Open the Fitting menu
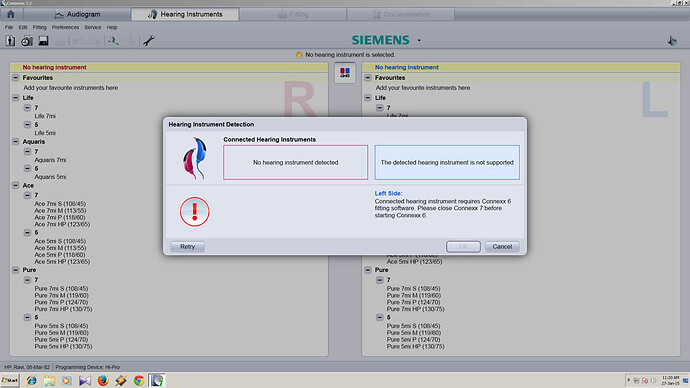The width and height of the screenshot is (690, 388). pos(40,27)
